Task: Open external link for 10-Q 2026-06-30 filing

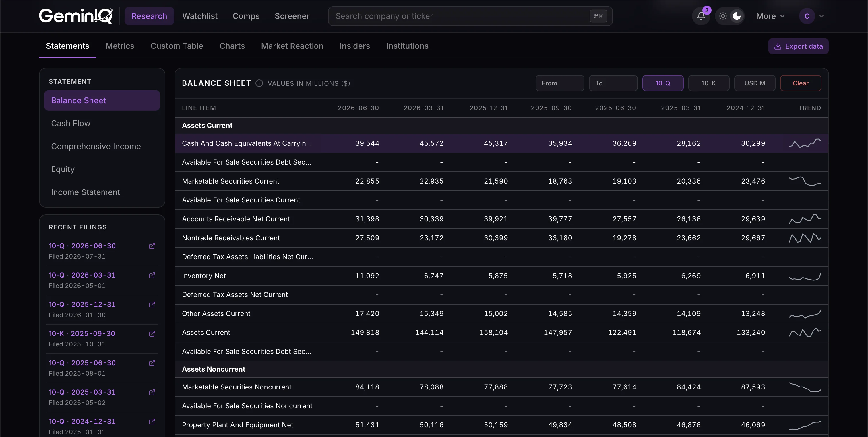Action: (x=152, y=246)
